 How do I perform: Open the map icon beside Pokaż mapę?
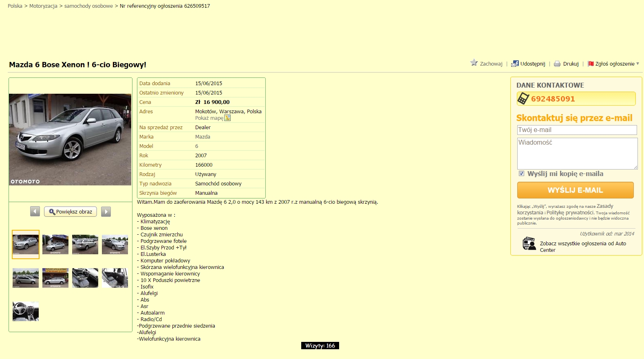click(227, 118)
